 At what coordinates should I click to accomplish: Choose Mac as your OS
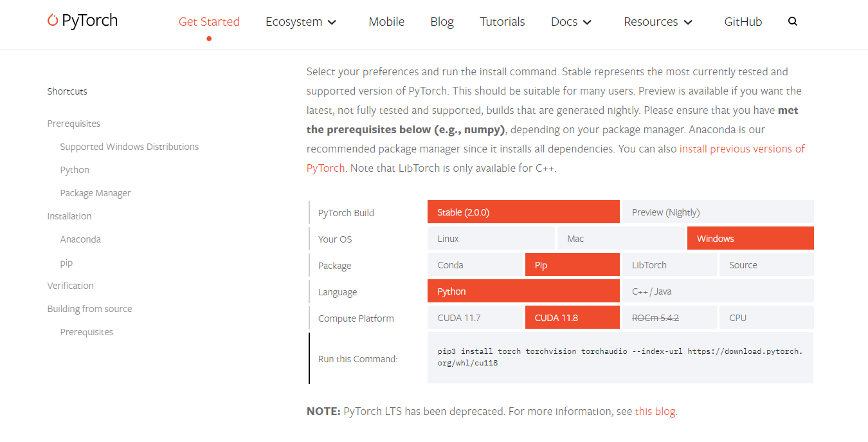620,238
